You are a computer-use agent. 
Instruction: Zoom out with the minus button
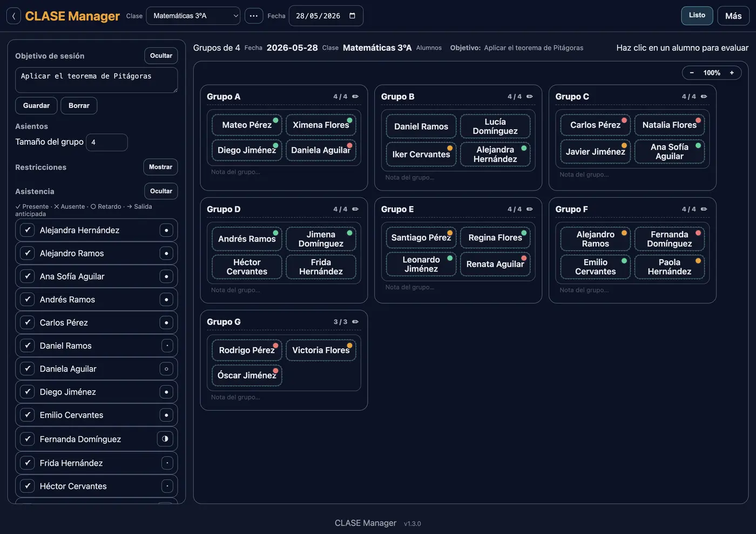692,73
